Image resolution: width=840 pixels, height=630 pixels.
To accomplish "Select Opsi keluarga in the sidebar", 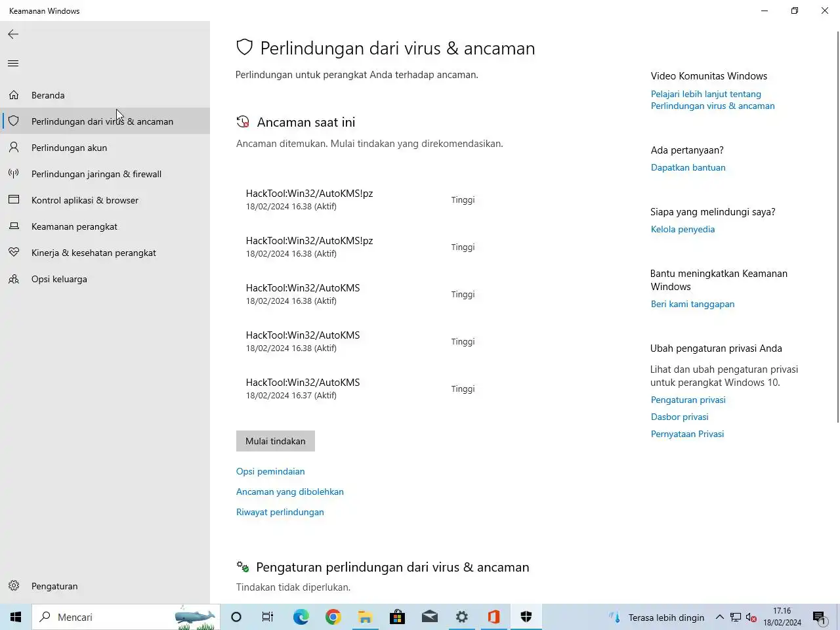I will [x=105, y=279].
